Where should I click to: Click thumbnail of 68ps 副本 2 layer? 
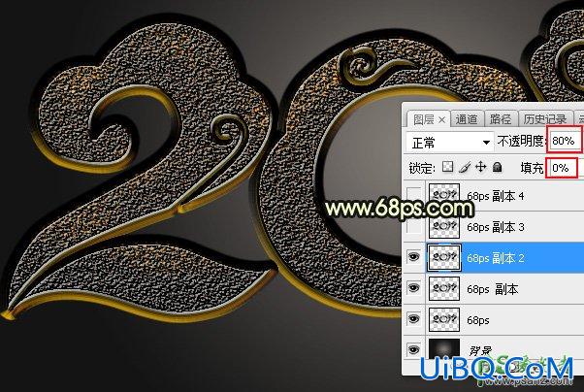(x=444, y=257)
